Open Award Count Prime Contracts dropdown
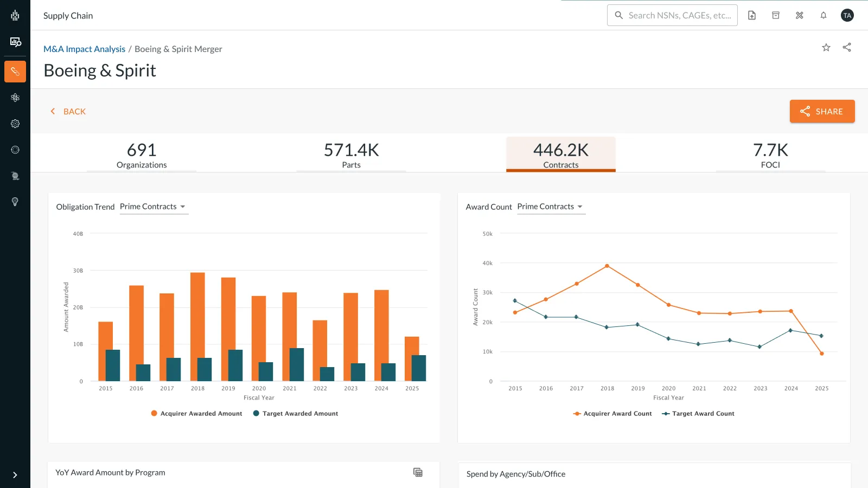This screenshot has width=868, height=488. 551,207
